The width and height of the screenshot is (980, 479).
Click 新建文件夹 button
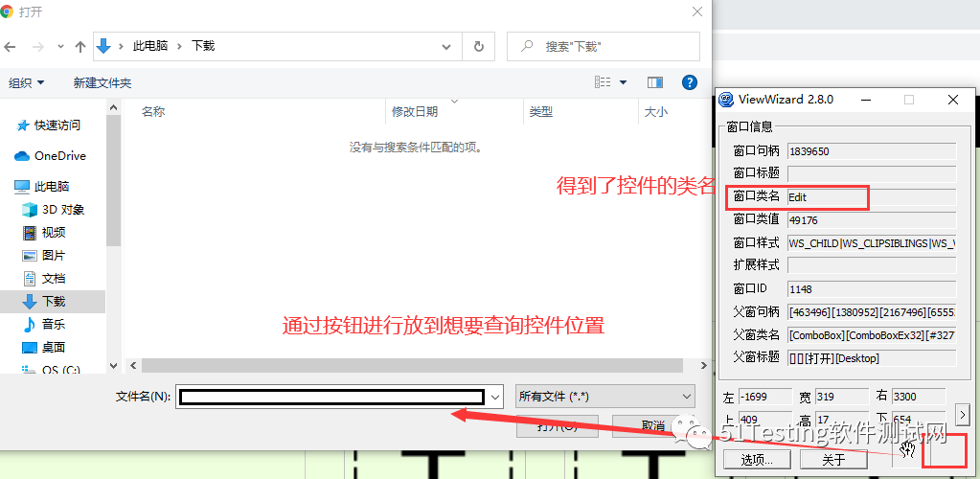103,82
